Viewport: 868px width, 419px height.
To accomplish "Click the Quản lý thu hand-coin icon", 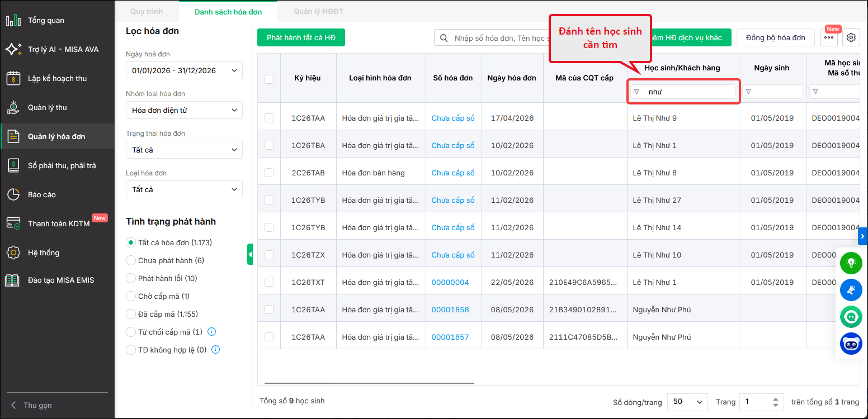I will (x=13, y=107).
